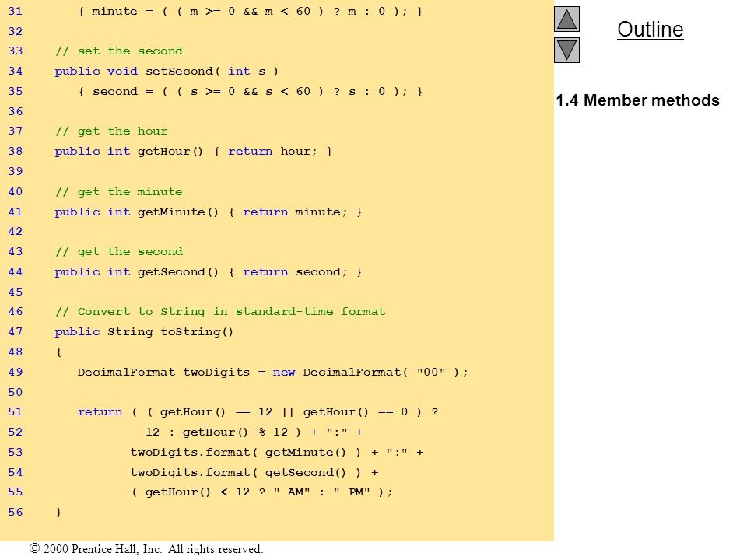The width and height of the screenshot is (747, 560).
Task: Click the '// get the hour' comment
Action: tap(111, 131)
